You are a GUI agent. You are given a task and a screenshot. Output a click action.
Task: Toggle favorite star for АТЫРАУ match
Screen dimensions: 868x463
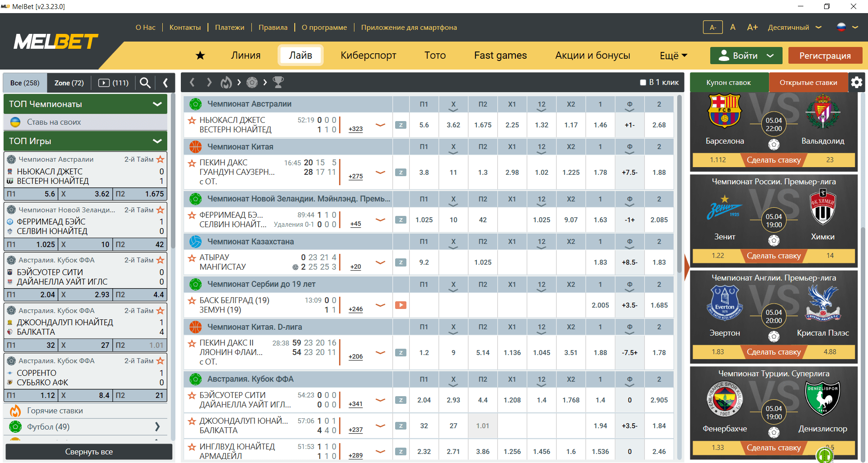coord(192,258)
